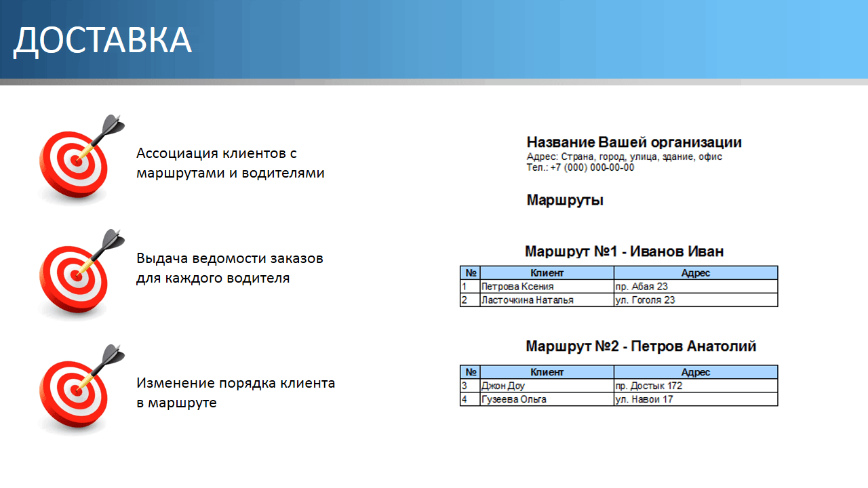This screenshot has width=868, height=488.
Task: Select the text 'Изменение порядка клиента в маршруте'
Action: point(236,392)
